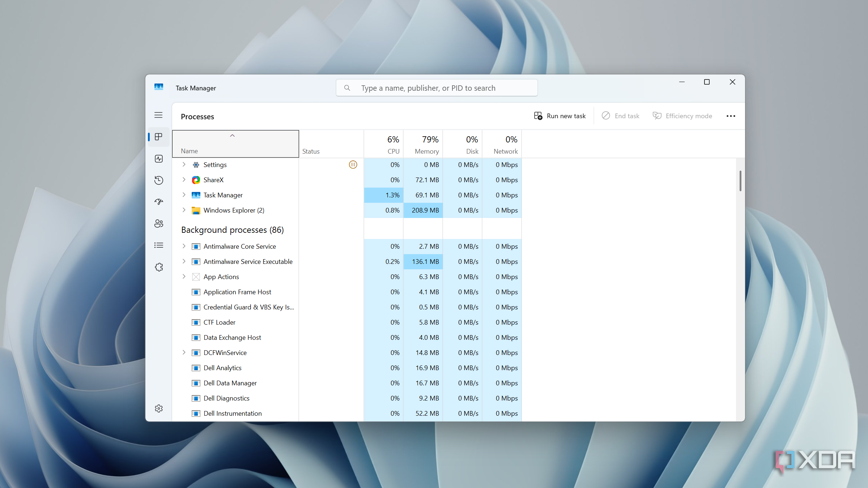Expand Antimalware Core Service group
The image size is (868, 488).
(x=184, y=246)
